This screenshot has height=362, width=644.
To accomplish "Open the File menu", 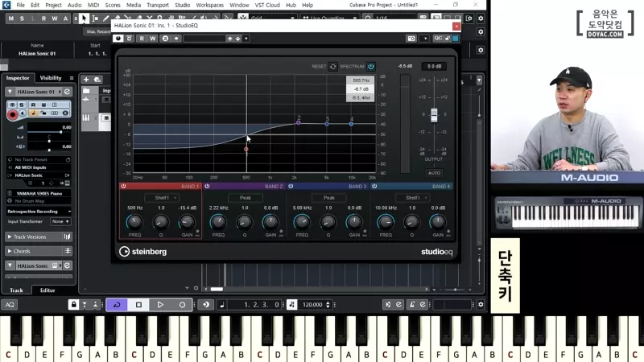I will coord(21,5).
